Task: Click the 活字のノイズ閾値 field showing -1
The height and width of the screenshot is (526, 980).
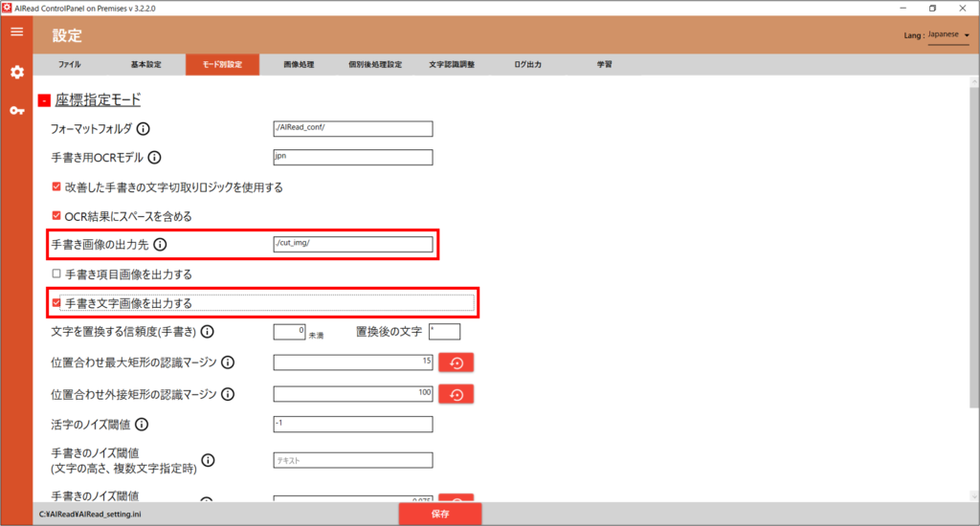Action: (353, 425)
